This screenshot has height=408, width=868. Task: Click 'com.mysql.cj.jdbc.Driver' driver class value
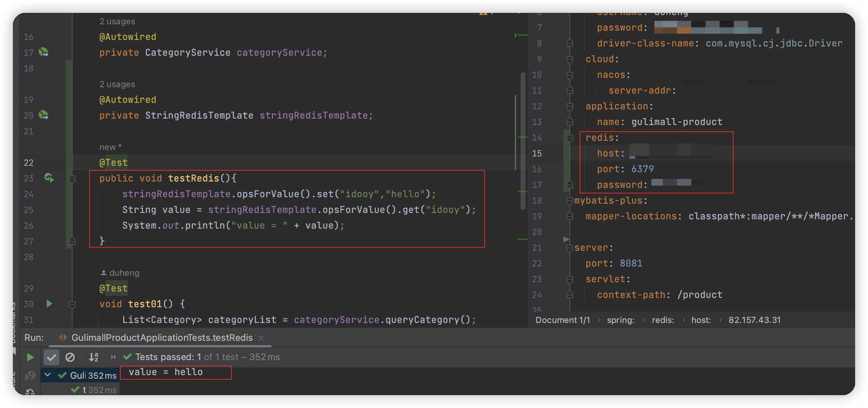click(774, 43)
